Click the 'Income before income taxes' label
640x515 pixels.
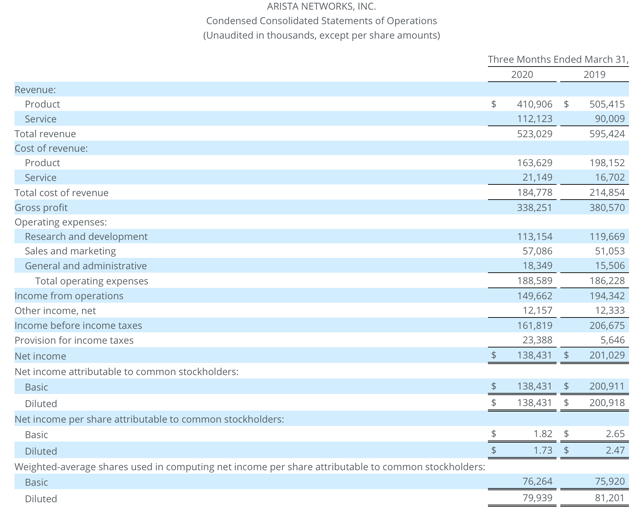pos(78,326)
